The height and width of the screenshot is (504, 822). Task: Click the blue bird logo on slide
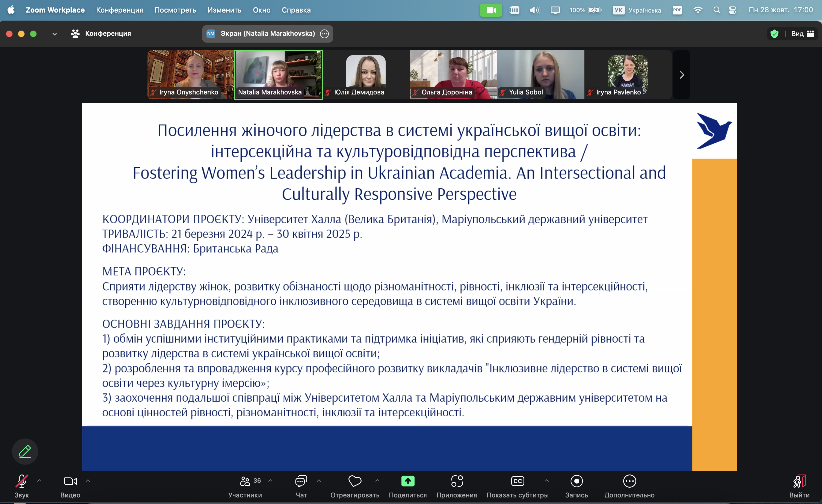click(714, 131)
